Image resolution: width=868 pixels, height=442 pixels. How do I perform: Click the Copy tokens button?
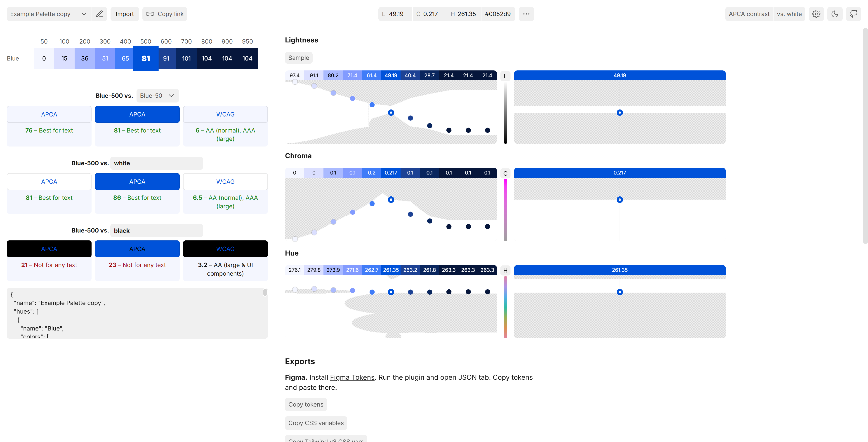pos(306,404)
